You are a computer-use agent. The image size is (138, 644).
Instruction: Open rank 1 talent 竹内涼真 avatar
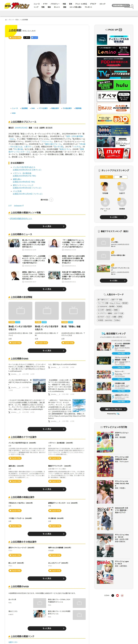(x=105, y=187)
